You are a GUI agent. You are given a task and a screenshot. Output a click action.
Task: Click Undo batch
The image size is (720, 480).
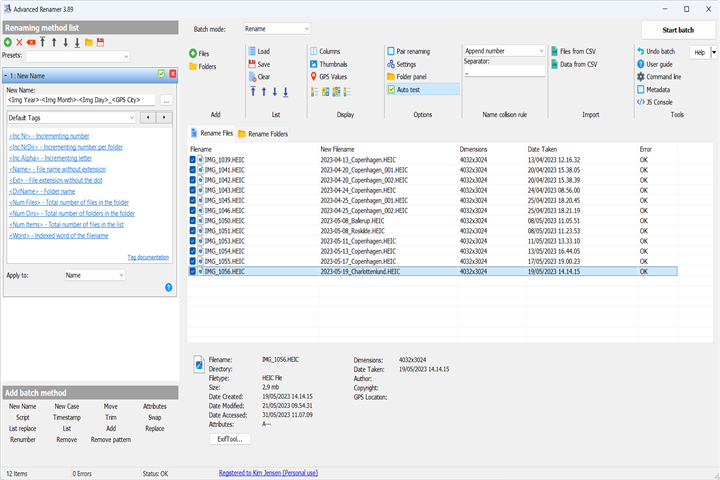[x=656, y=51]
